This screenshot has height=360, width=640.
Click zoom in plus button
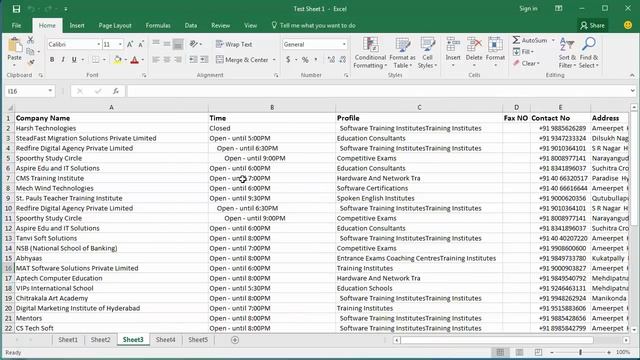pyautogui.click(x=609, y=352)
